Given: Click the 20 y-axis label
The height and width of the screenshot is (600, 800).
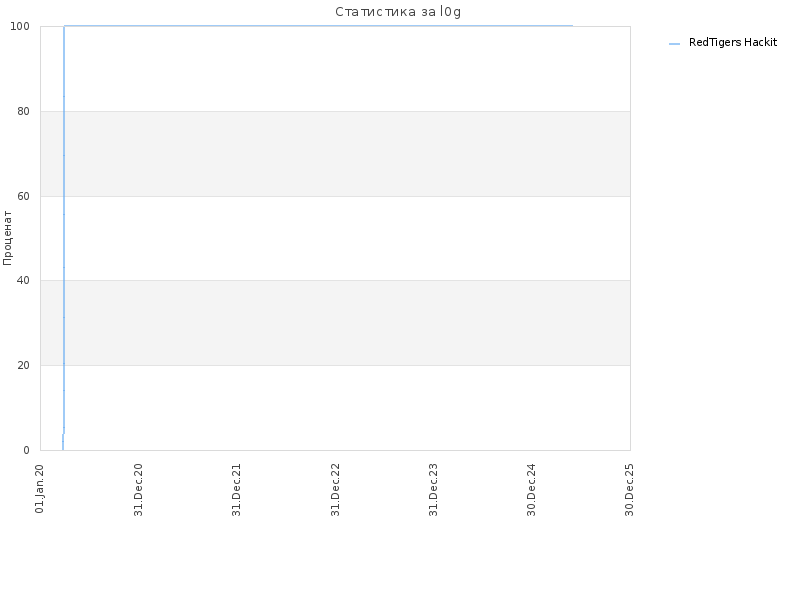Looking at the screenshot, I should [x=23, y=365].
